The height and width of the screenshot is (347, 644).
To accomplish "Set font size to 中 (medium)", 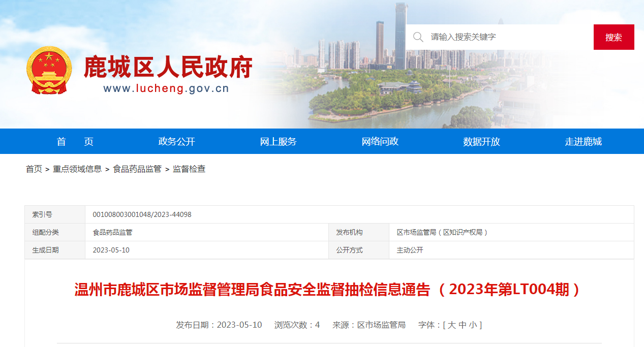I will pos(462,325).
